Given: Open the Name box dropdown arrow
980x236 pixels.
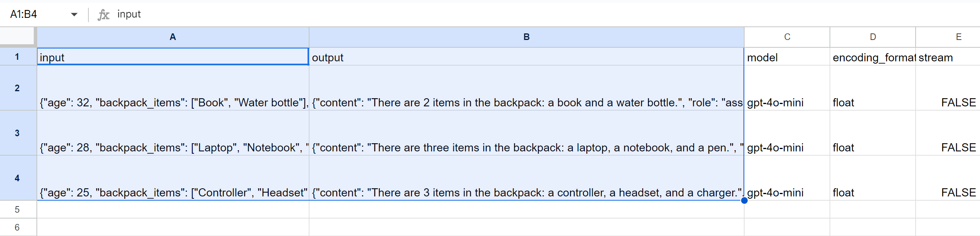Looking at the screenshot, I should [x=74, y=15].
